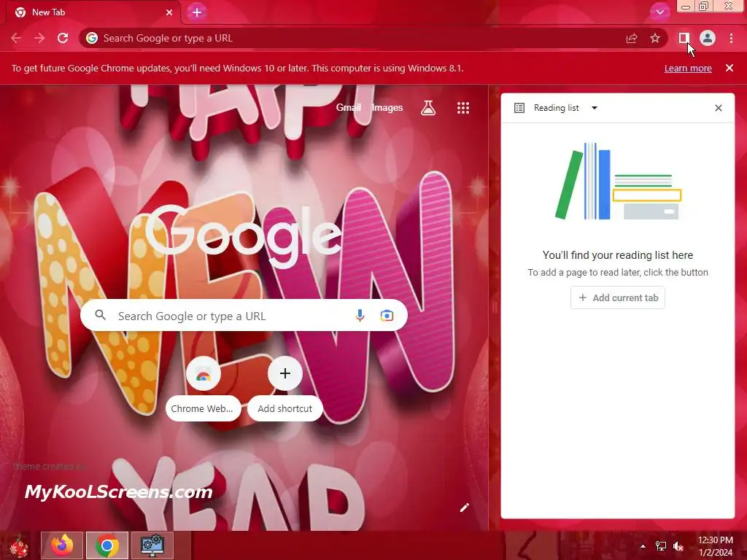
Task: Go back with the back arrow
Action: tap(16, 38)
